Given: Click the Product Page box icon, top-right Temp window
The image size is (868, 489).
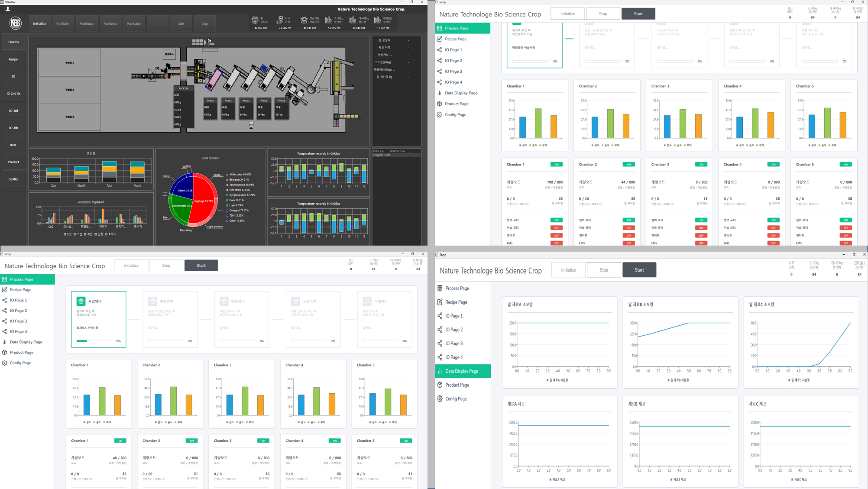Looking at the screenshot, I should pyautogui.click(x=440, y=104).
